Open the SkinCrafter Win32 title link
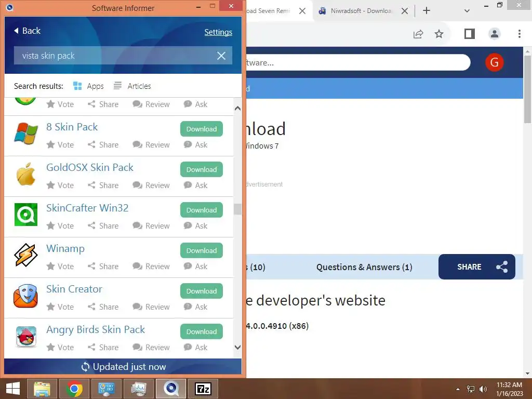The height and width of the screenshot is (399, 532). click(x=87, y=208)
